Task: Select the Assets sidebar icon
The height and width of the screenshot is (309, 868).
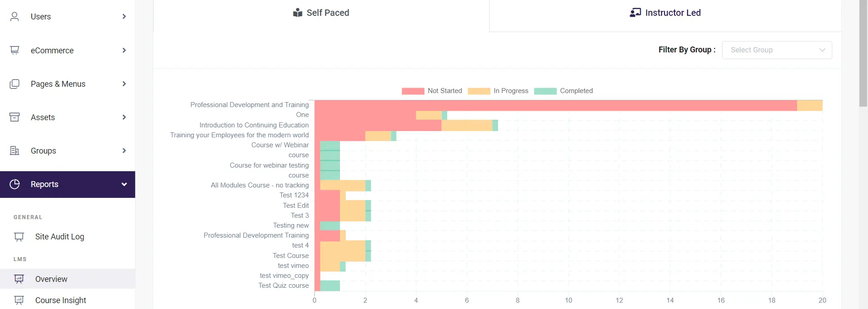Action: [x=15, y=117]
